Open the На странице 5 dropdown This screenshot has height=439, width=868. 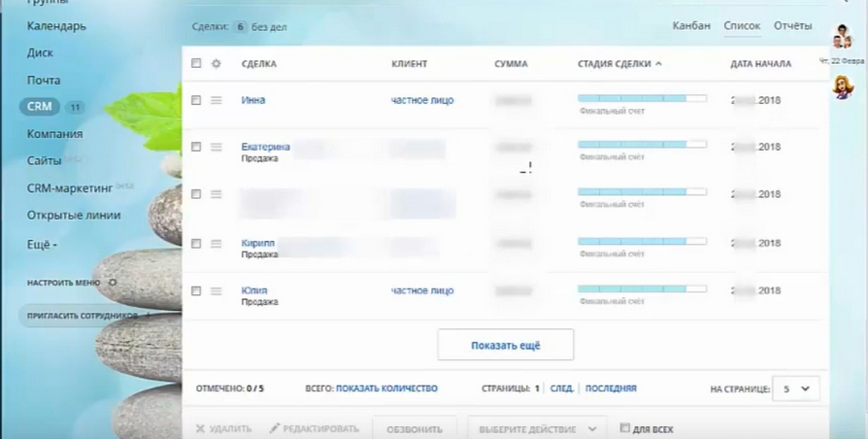click(795, 388)
